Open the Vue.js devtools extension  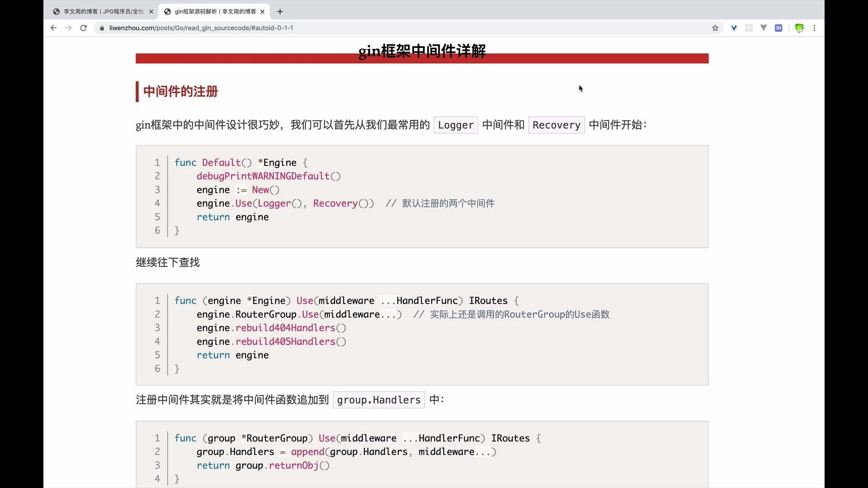[x=764, y=28]
